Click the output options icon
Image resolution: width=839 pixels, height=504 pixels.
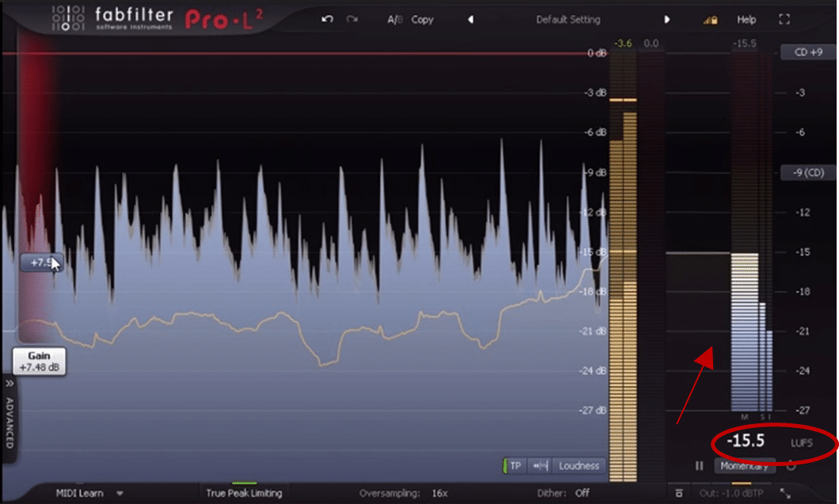pyautogui.click(x=678, y=493)
